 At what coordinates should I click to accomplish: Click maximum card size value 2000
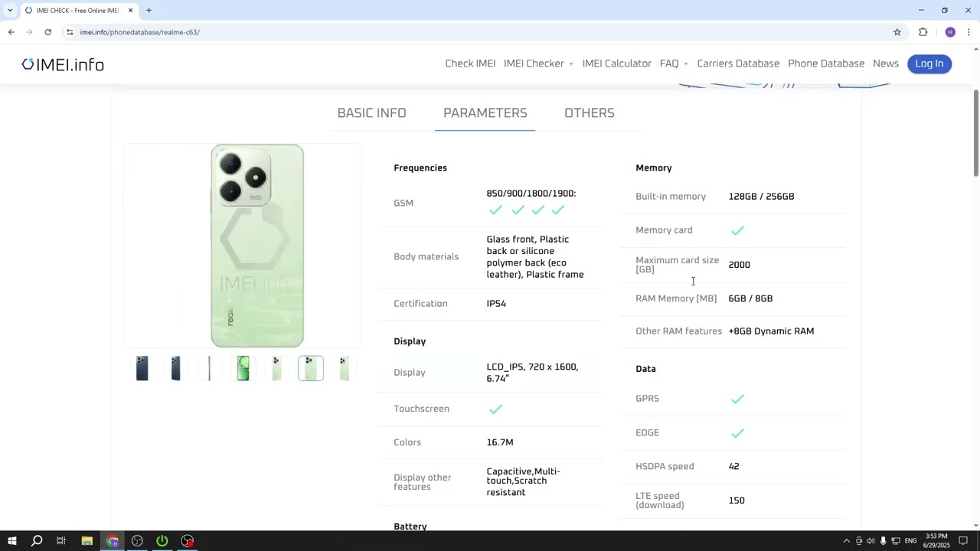[739, 265]
